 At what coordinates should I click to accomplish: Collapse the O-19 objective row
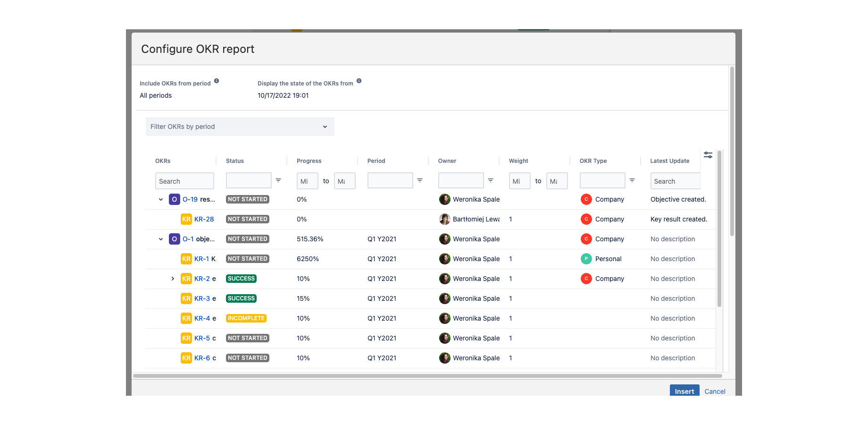(x=161, y=199)
